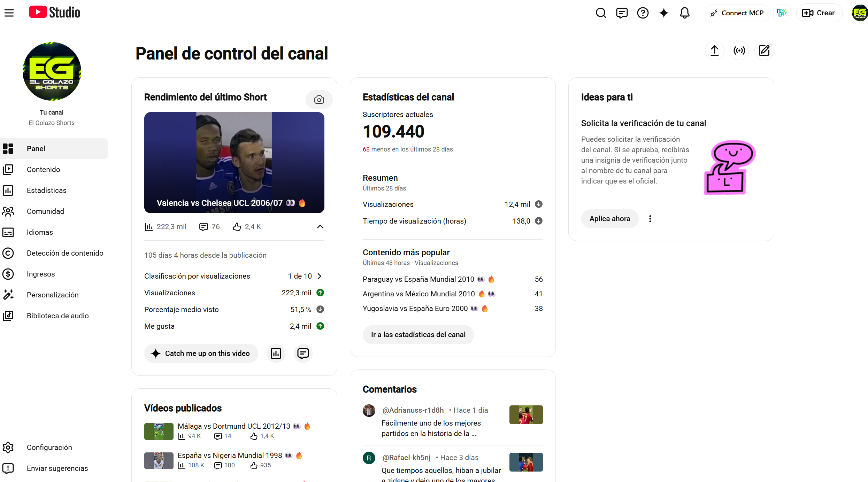
Task: Select Panel in the sidebar
Action: coord(54,149)
